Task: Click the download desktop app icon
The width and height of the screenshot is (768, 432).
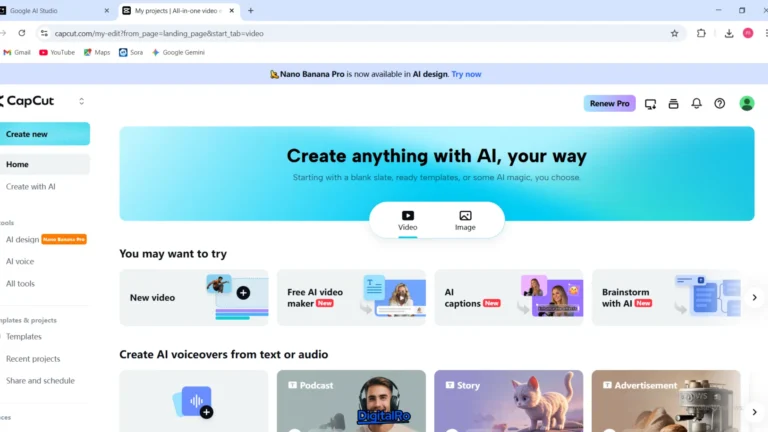Action: [650, 103]
